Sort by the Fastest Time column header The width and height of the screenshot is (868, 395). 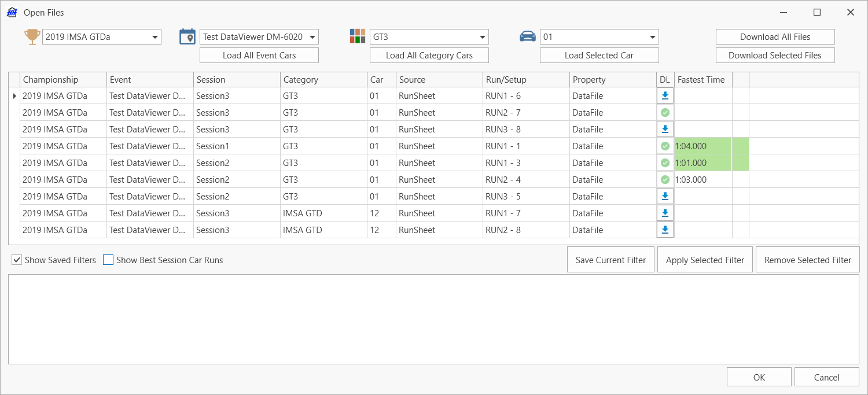click(703, 80)
